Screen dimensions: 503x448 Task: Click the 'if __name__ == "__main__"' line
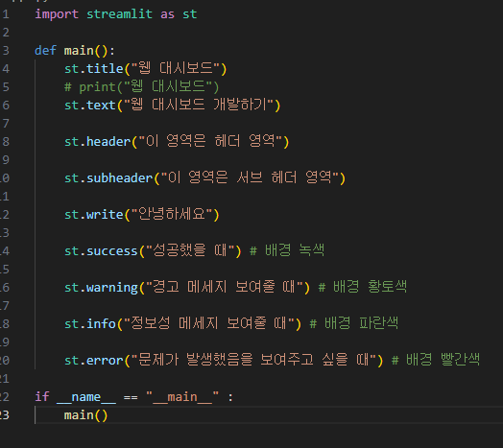133,397
